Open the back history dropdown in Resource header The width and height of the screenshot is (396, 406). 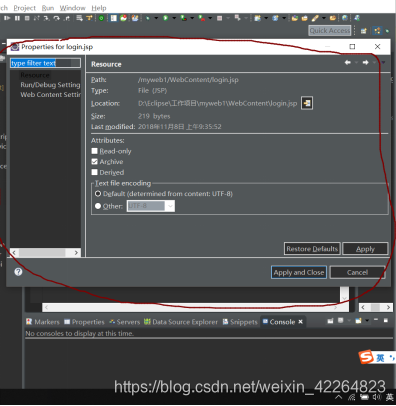coord(356,63)
